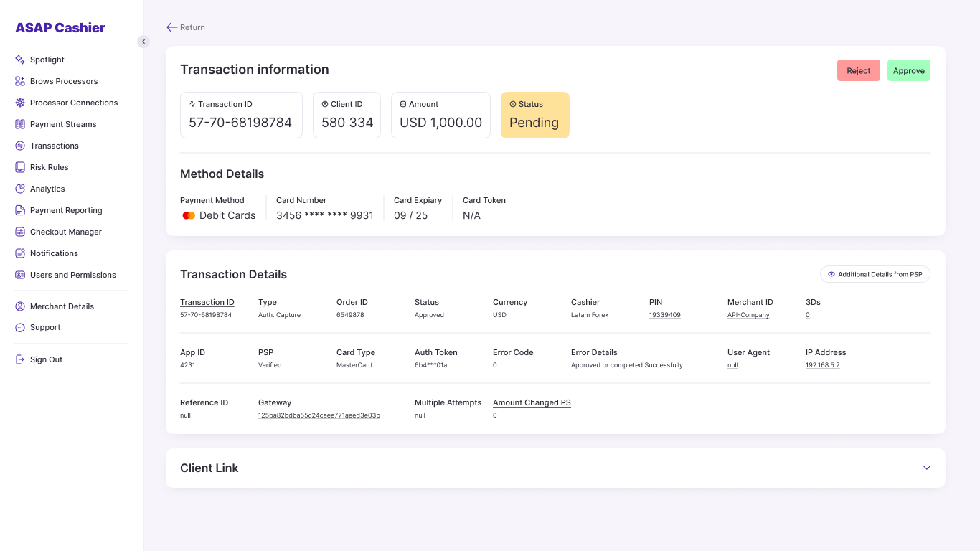
Task: Click the amount USD 1,000.00
Action: coord(441,123)
